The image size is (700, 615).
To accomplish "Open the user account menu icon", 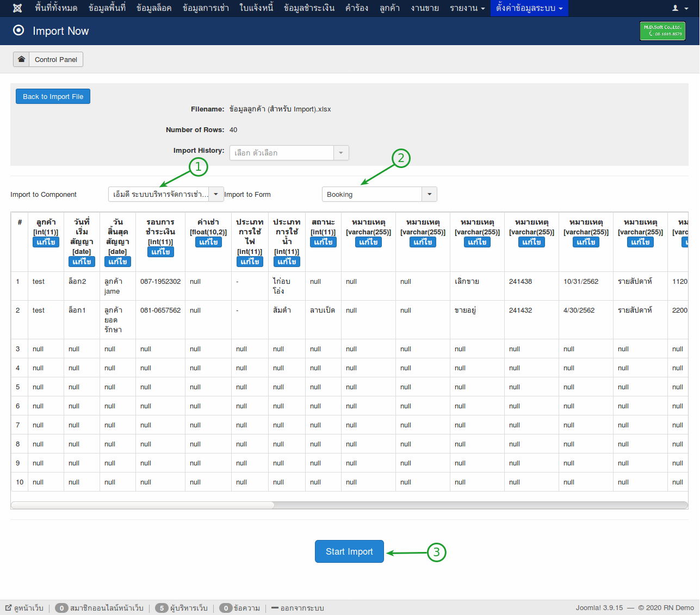I will (x=680, y=8).
